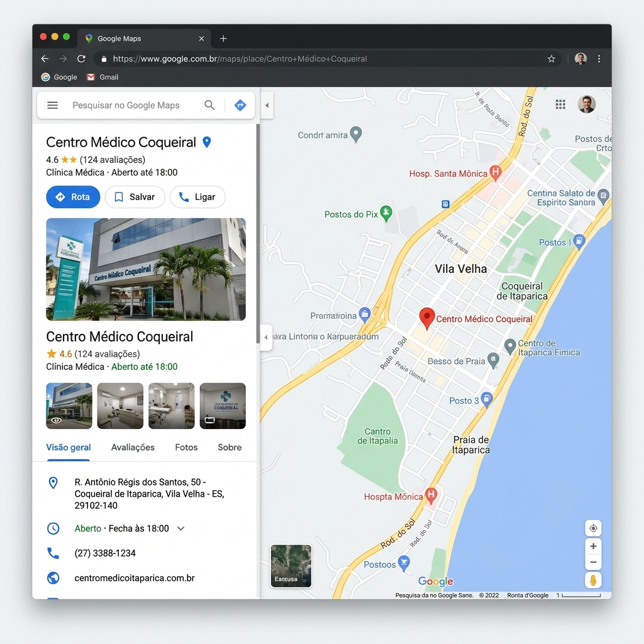Save place with Salvar button
This screenshot has height=644, width=644.
[x=135, y=197]
